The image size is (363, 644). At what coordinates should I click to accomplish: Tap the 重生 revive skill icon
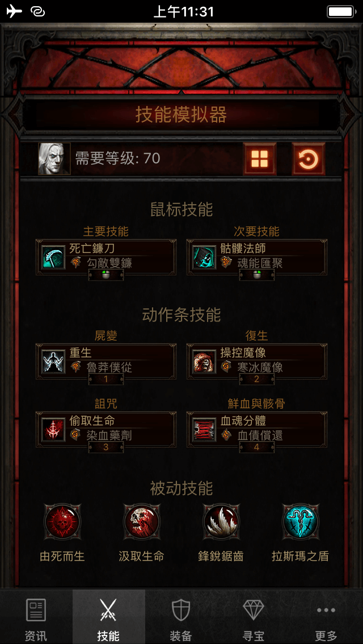[54, 362]
